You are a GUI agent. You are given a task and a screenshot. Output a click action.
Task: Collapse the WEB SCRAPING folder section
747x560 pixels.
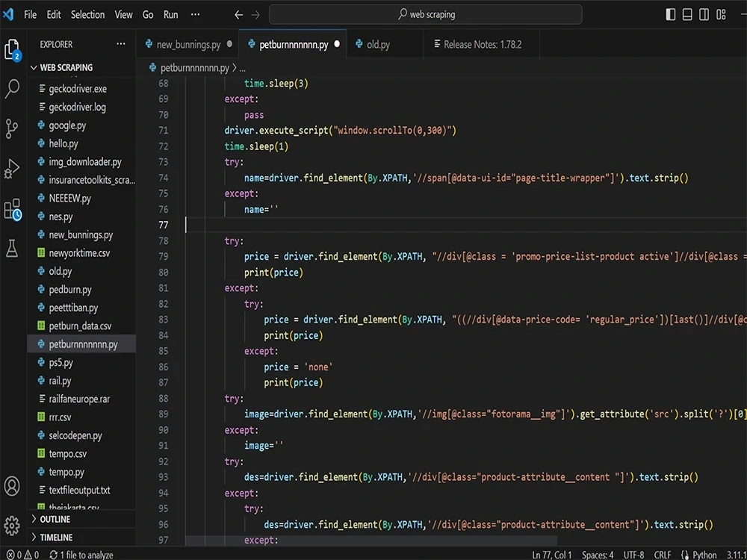[66, 67]
